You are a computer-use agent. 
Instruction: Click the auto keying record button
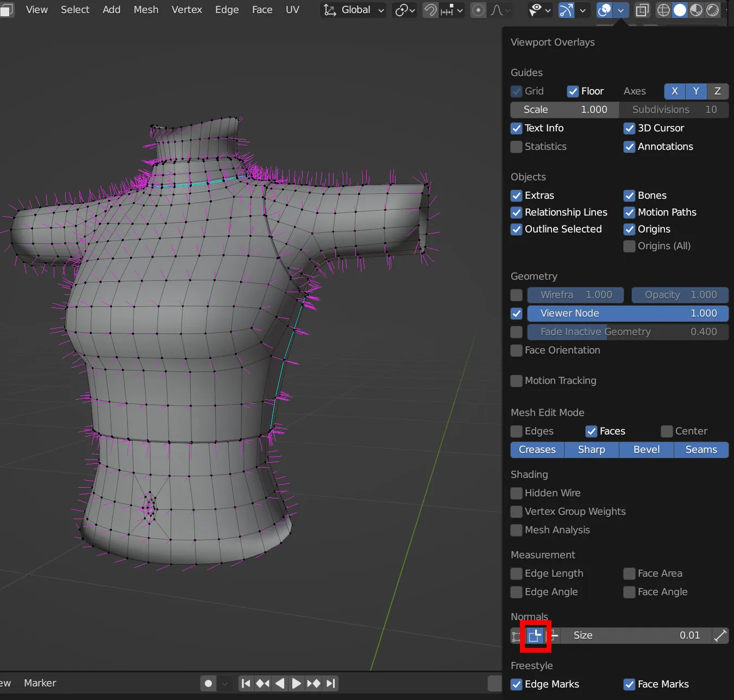(x=208, y=683)
